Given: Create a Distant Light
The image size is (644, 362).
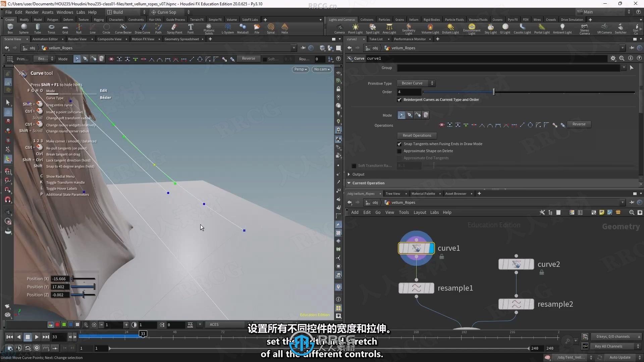Looking at the screenshot, I should pyautogui.click(x=450, y=29).
